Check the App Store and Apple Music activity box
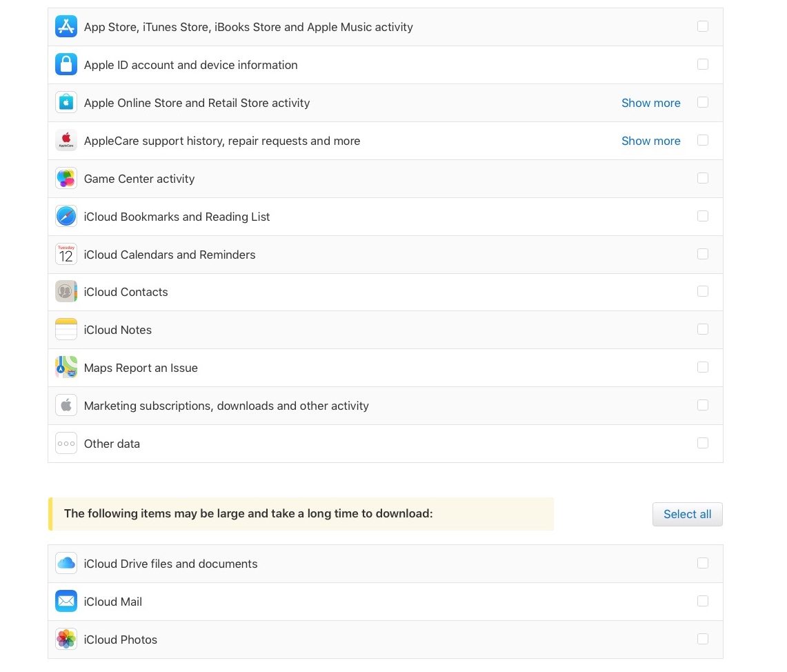The height and width of the screenshot is (672, 787). (x=702, y=26)
